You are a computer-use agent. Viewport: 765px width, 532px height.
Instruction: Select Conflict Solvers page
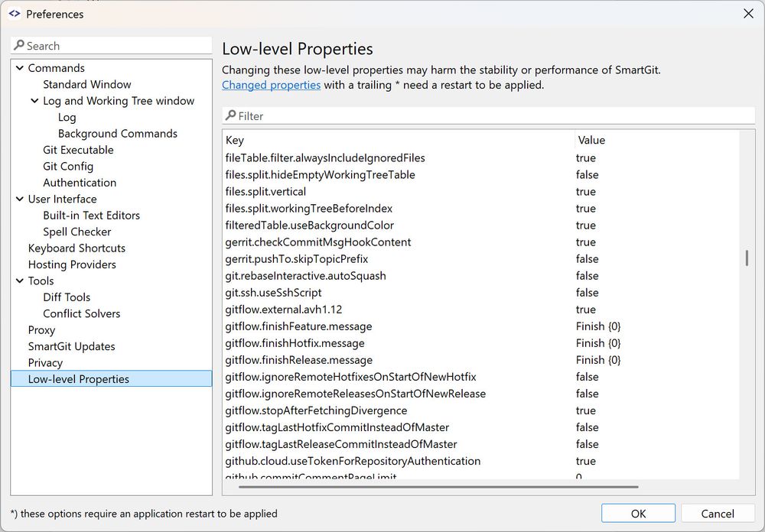tap(82, 313)
